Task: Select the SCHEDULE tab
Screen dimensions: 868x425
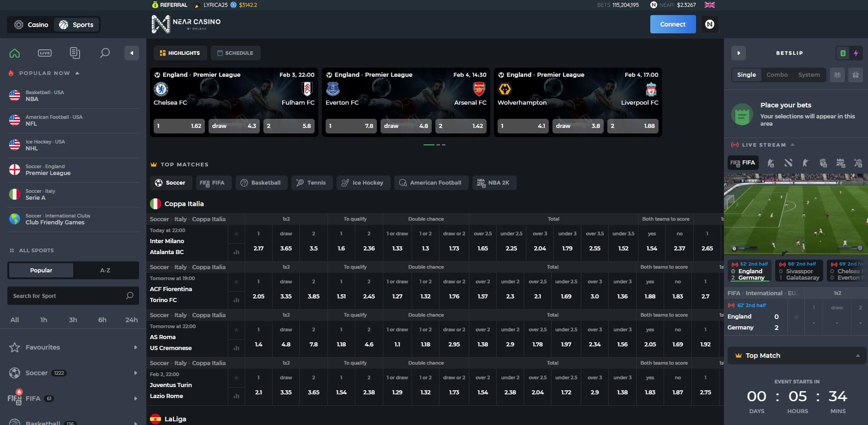Action: (235, 53)
